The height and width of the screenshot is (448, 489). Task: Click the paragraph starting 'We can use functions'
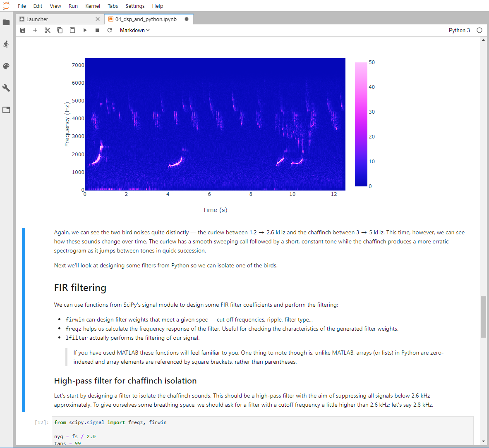coord(196,305)
